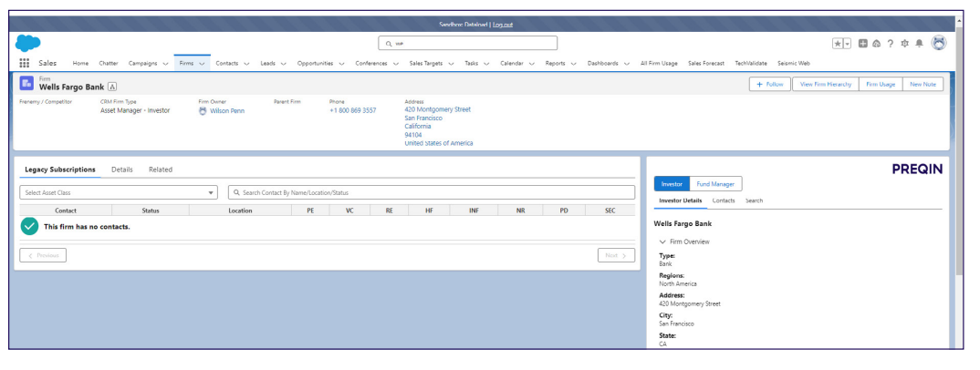Click the Previous pagination button
Viewport: 980px width, 370px height.
43,255
